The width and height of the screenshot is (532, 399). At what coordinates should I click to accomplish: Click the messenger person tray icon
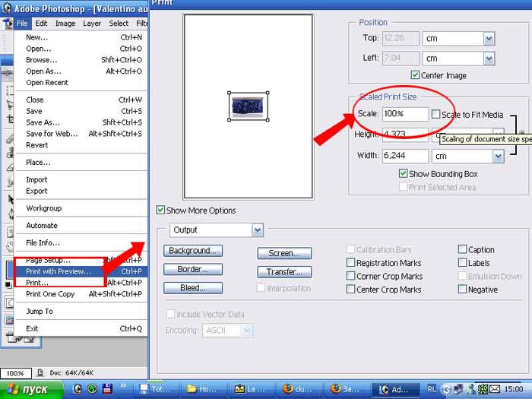pyautogui.click(x=471, y=389)
